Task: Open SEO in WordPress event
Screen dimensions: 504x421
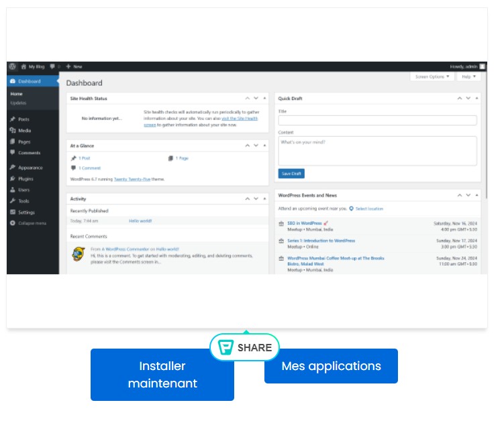Action: click(x=305, y=223)
